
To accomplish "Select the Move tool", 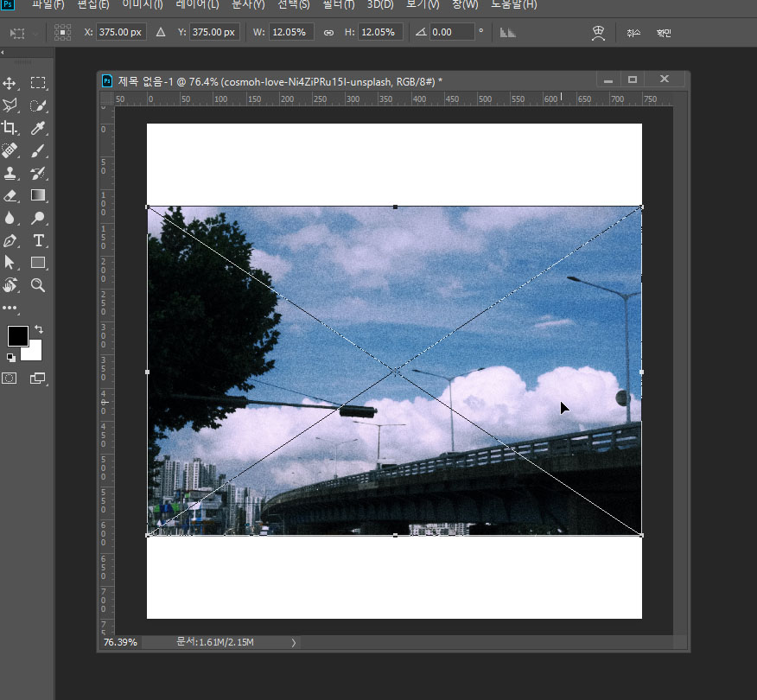I will pos(10,83).
